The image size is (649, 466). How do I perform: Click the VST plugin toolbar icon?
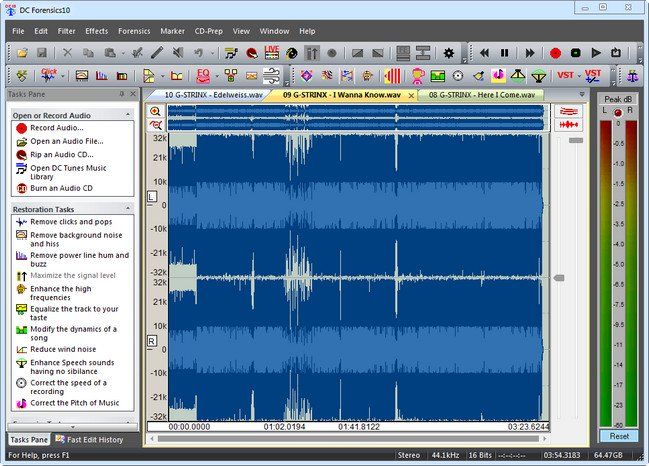[x=566, y=75]
